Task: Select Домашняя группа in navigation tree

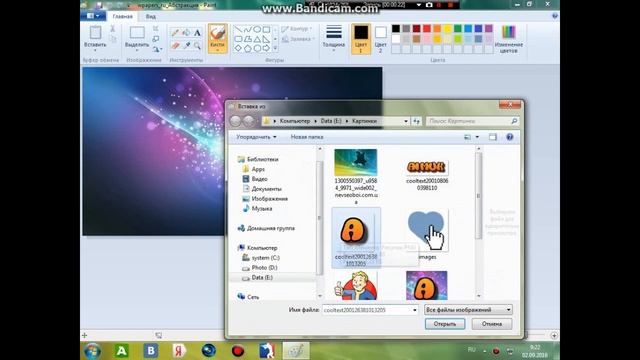Action: (x=266, y=228)
